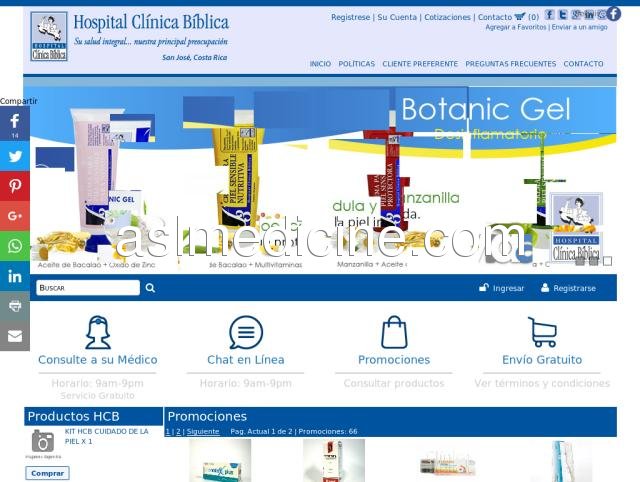Click the small Twitter icon in the header
This screenshot has height=482, width=640.
pyautogui.click(x=562, y=15)
